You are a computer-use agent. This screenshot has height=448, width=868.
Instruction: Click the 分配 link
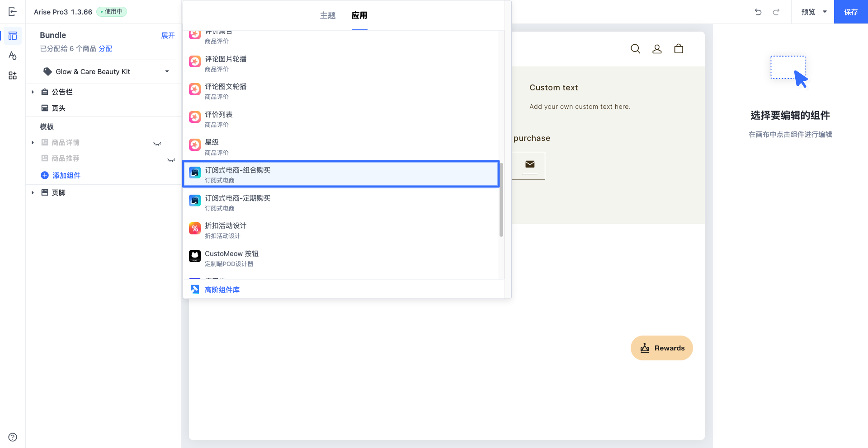105,49
